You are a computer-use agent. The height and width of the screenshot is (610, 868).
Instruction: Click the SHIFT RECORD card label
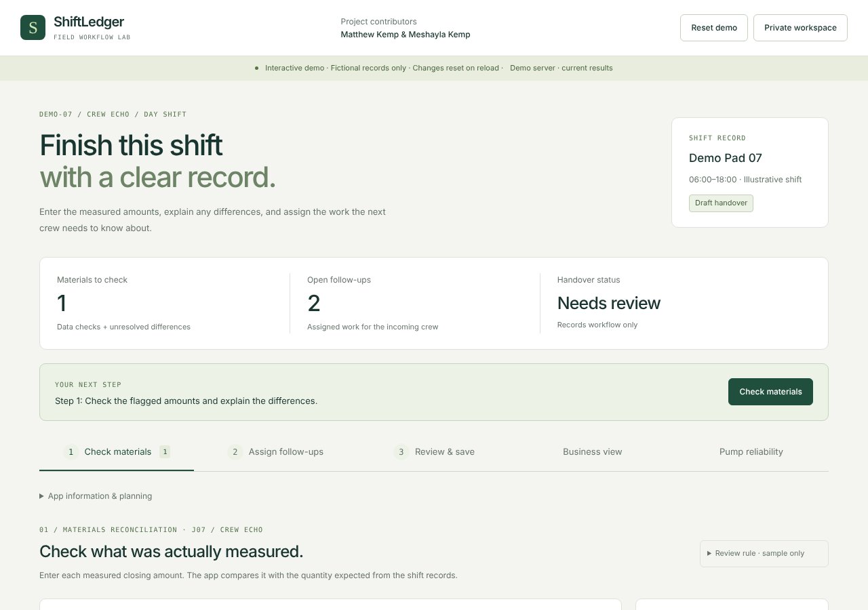click(x=717, y=138)
